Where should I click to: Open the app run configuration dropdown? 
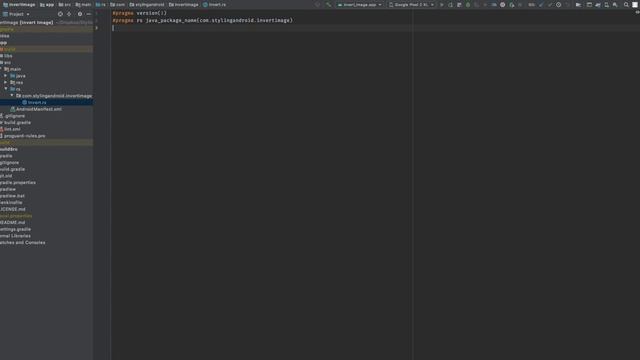(360, 5)
